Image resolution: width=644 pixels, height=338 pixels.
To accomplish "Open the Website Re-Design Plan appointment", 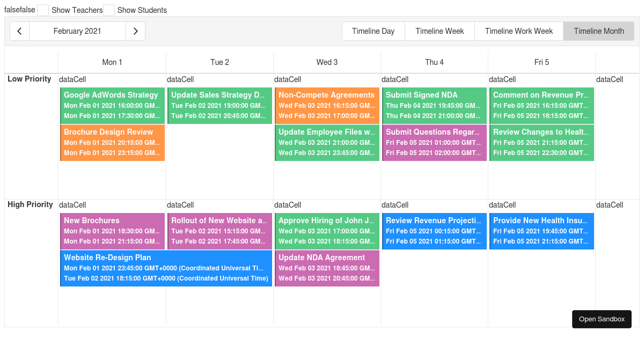I will coord(166,268).
